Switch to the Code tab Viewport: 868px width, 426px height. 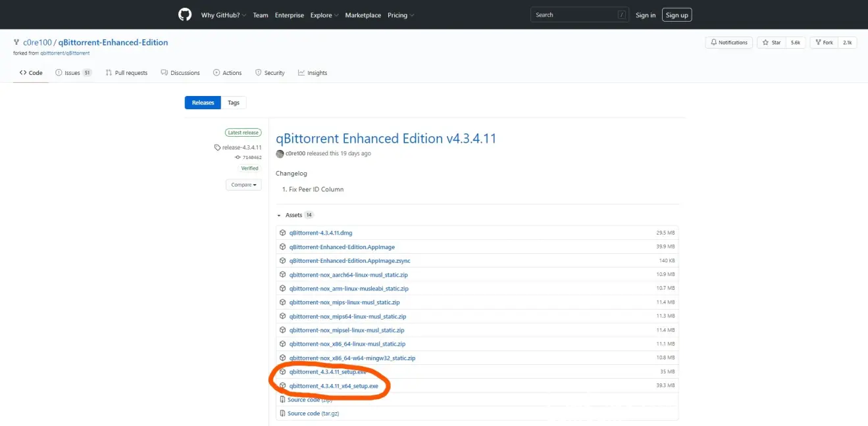coord(31,73)
